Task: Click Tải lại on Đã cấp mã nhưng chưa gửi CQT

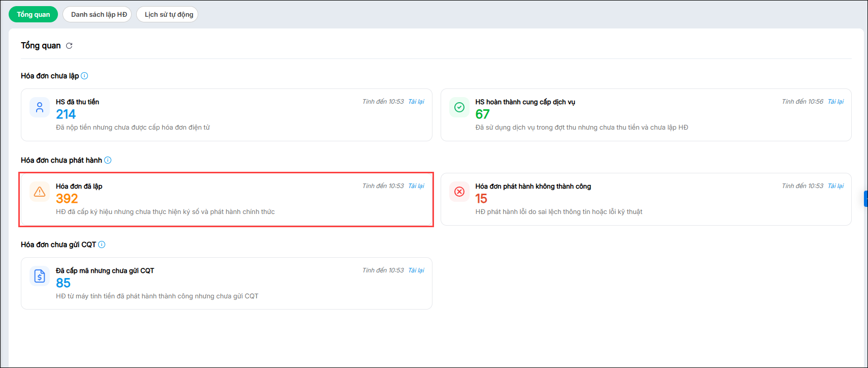Action: 416,270
